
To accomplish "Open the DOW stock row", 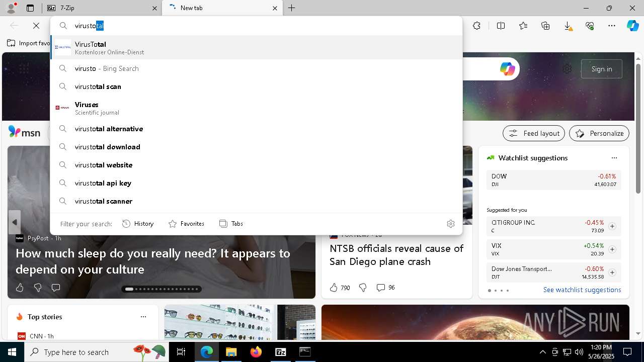I will (x=553, y=180).
